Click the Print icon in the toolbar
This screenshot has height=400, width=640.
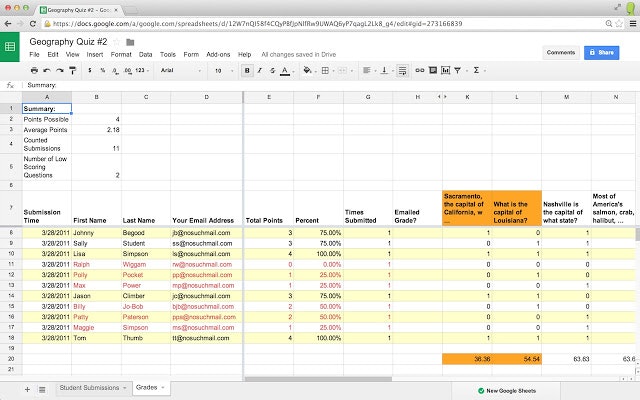pyautogui.click(x=35, y=71)
